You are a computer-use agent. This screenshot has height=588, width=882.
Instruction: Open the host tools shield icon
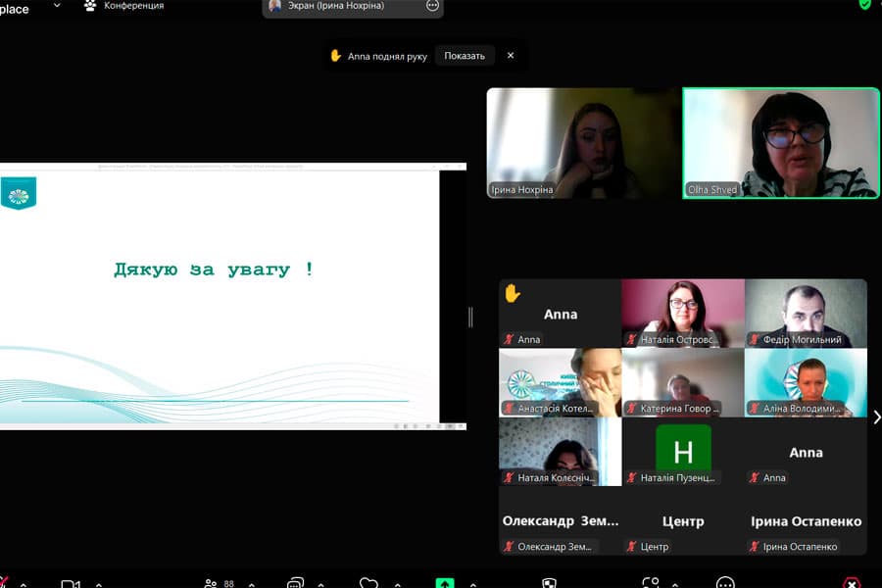click(550, 584)
